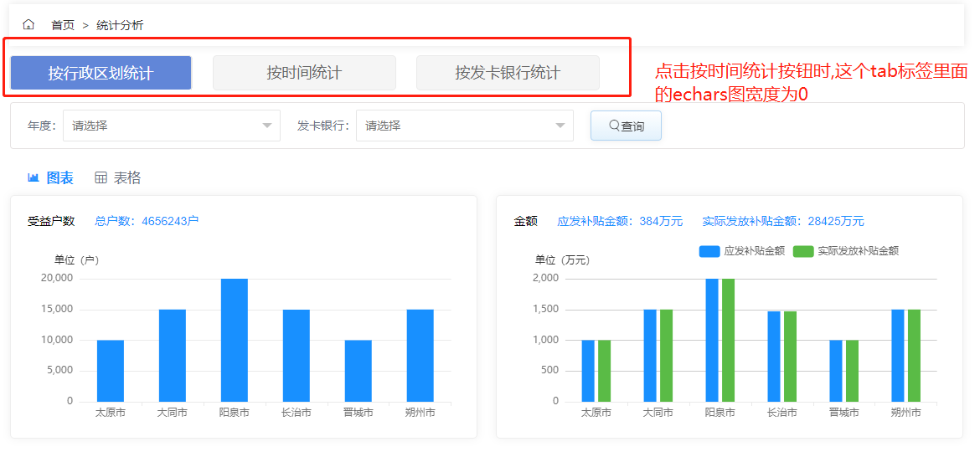
Task: Click 单位（户） axis unit label
Action: pyautogui.click(x=76, y=260)
